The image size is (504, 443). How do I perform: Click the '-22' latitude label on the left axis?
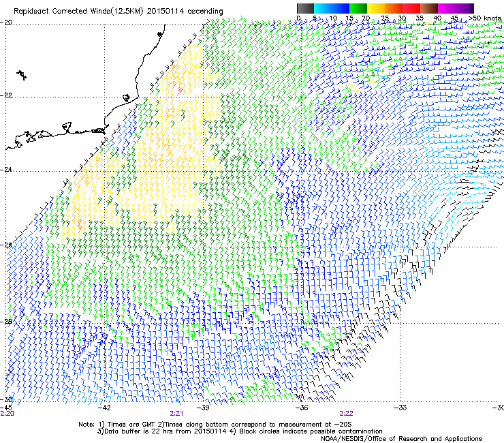[6, 95]
